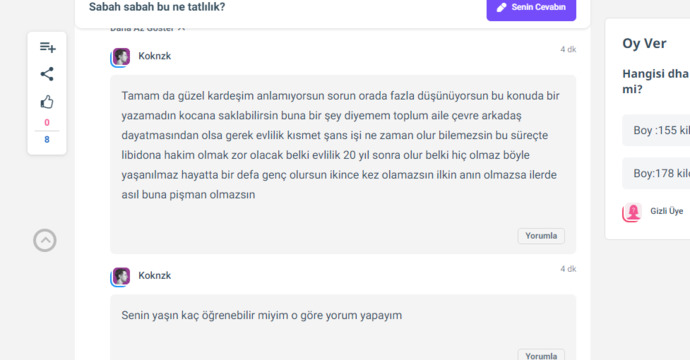Click the question title 'Sabah sabah bu ne tatlılık?'
This screenshot has width=690, height=360.
[x=157, y=7]
